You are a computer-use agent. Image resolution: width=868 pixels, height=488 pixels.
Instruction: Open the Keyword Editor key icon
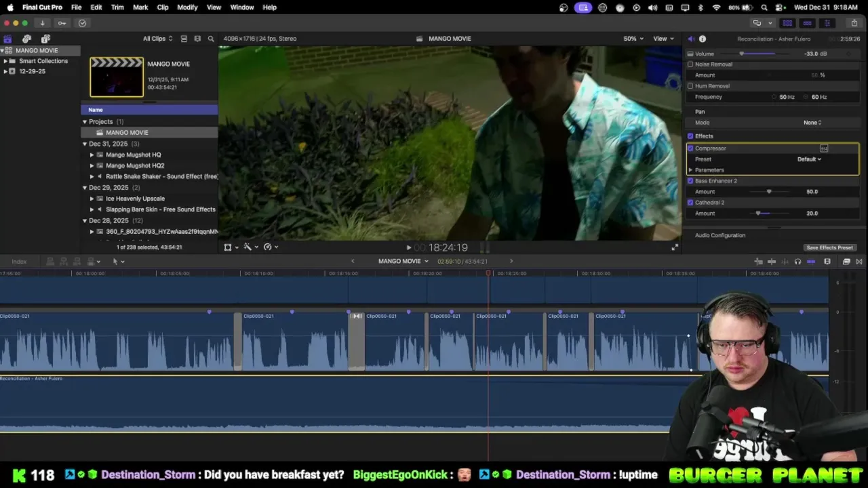(x=62, y=23)
